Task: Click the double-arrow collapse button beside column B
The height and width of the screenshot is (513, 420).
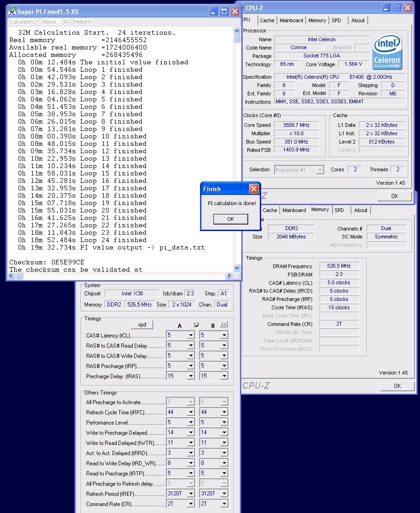Action: (x=224, y=324)
